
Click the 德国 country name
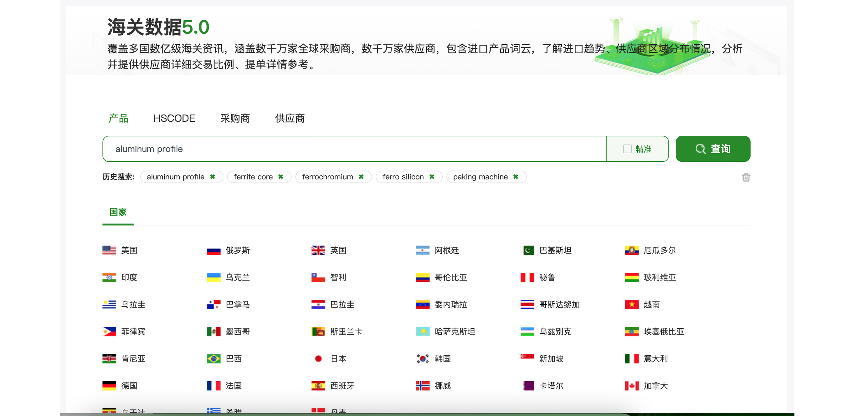click(x=129, y=386)
